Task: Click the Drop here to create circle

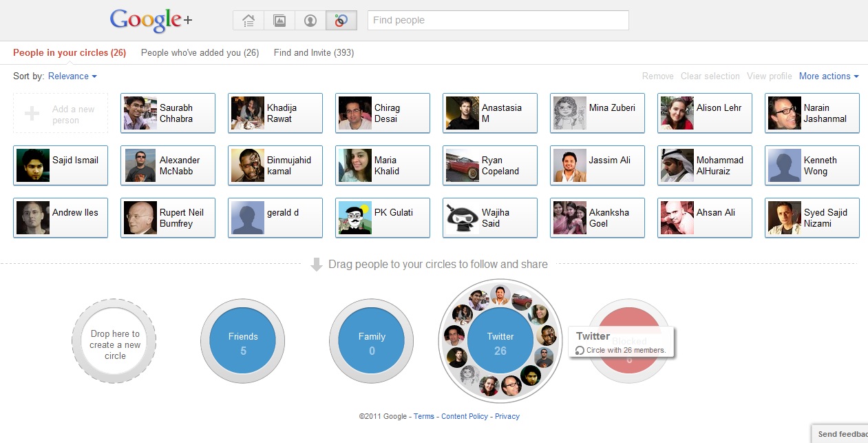Action: click(x=114, y=342)
